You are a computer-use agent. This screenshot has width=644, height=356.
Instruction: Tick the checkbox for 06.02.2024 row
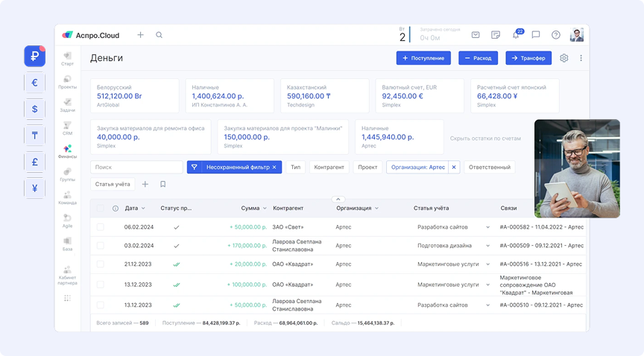(x=100, y=226)
